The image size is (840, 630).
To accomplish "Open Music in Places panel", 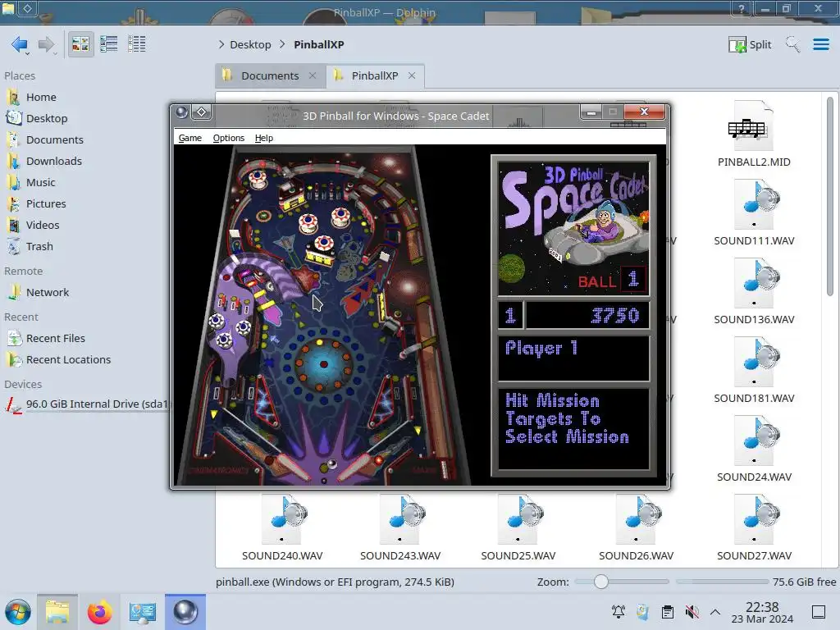I will (41, 183).
